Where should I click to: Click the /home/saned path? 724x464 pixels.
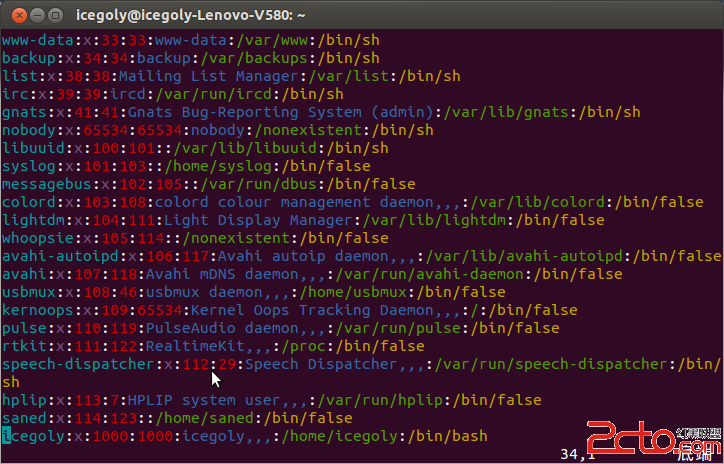205,418
